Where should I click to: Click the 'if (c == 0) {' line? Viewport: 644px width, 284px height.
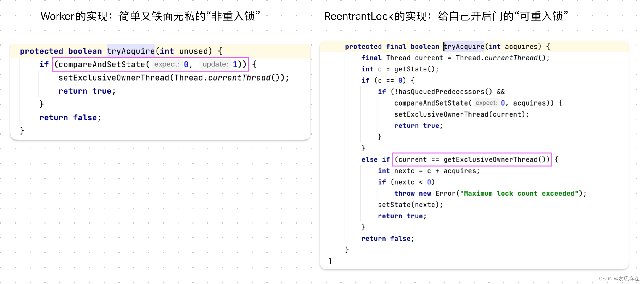point(388,80)
